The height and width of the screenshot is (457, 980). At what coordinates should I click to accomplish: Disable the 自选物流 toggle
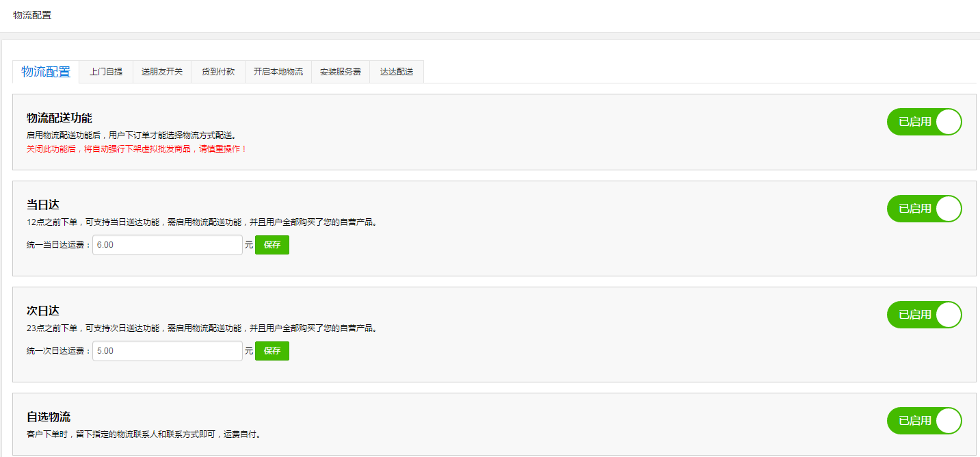[x=924, y=421]
